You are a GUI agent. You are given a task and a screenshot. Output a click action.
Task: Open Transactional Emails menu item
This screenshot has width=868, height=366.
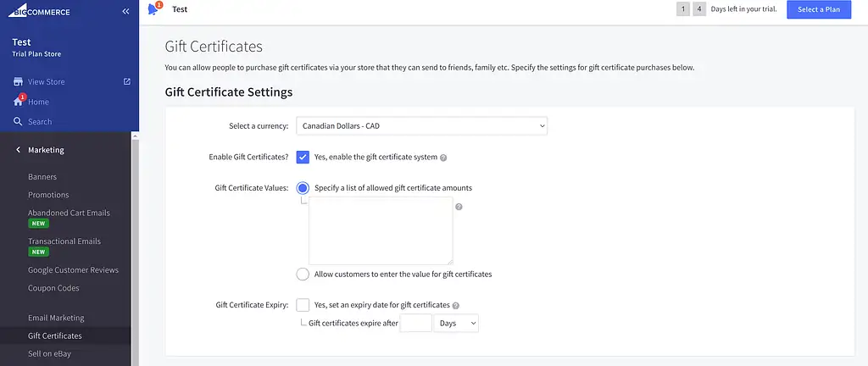tap(64, 241)
